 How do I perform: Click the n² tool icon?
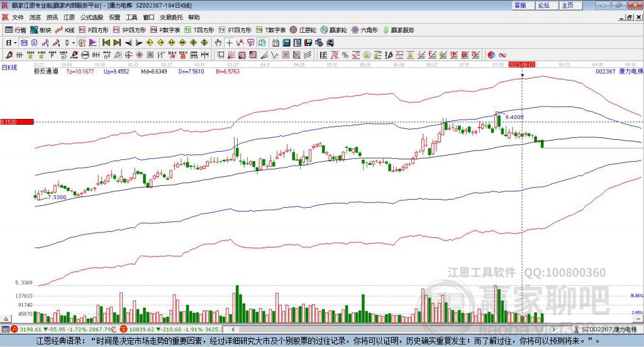coord(107,55)
